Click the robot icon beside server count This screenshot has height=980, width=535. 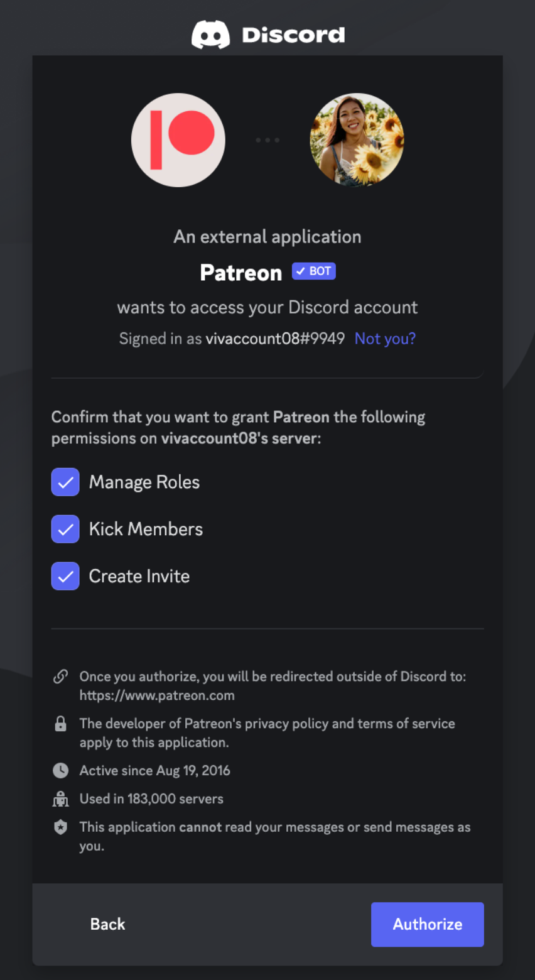(x=60, y=799)
